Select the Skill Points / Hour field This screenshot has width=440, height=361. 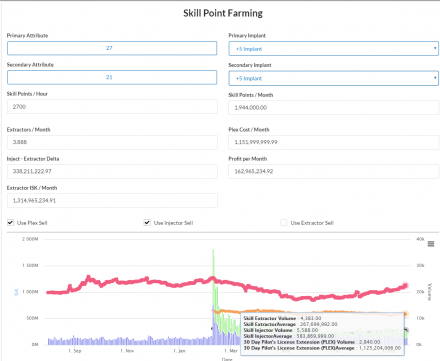[112, 107]
